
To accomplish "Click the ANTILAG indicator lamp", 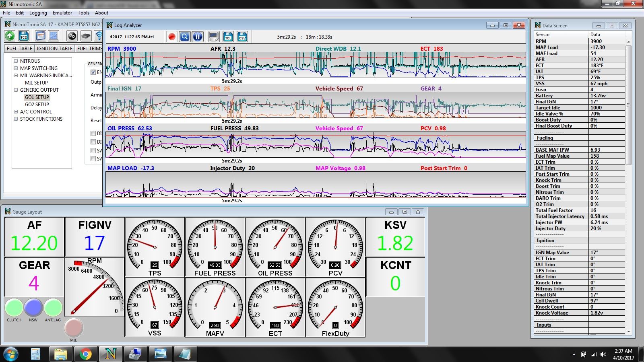I will (x=53, y=308).
